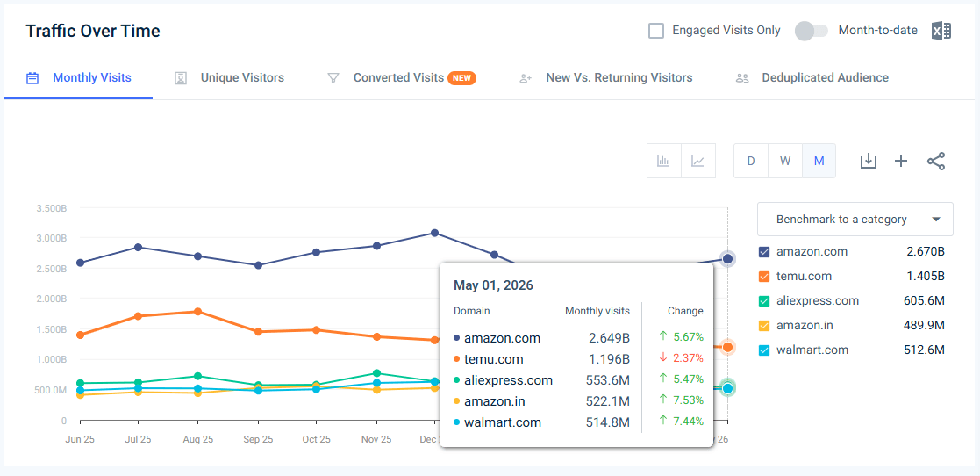
Task: Click the New Vs. Returning Visitors icon
Action: (526, 78)
